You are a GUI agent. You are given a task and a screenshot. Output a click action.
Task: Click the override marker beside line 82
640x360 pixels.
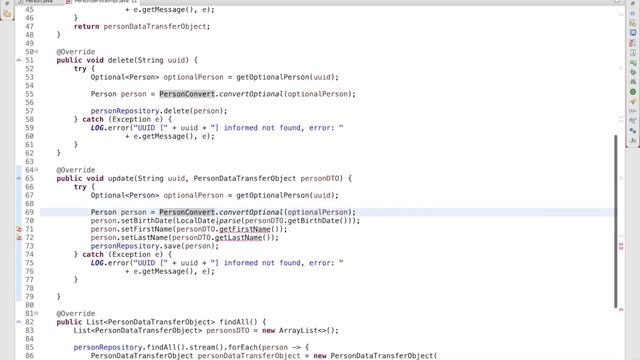tap(19, 322)
